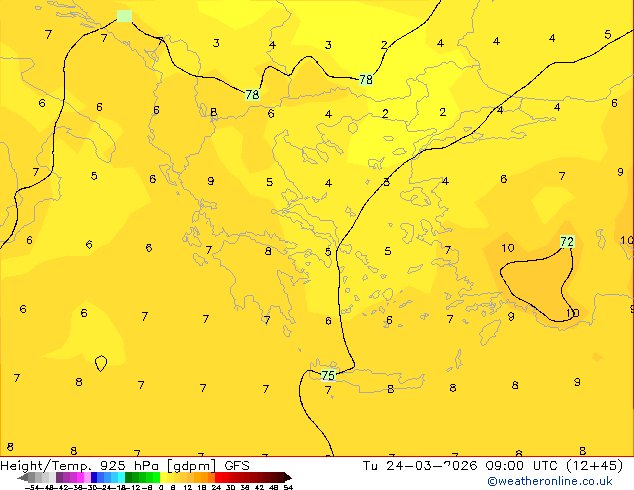Click the 75 contour height label
The width and height of the screenshot is (634, 490).
[x=328, y=376]
